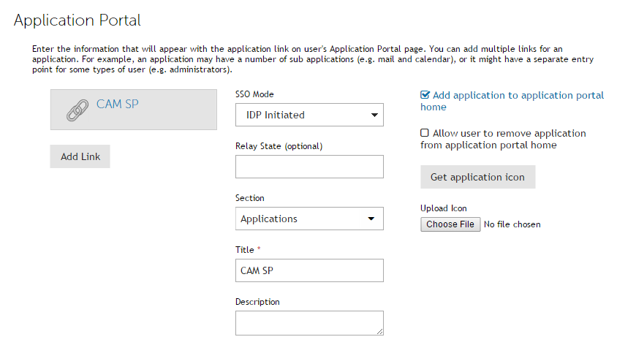Viewport: 636px width, 364px height.
Task: Click the Get application icon button
Action: 478,177
